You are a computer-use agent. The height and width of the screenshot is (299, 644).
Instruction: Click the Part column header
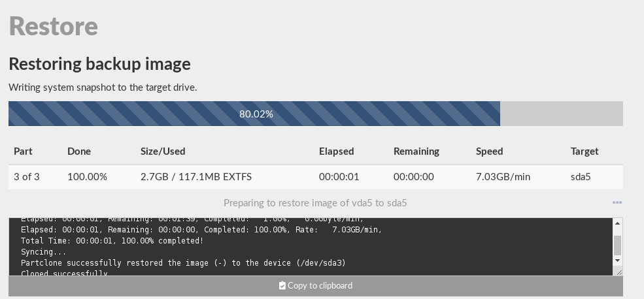24,151
